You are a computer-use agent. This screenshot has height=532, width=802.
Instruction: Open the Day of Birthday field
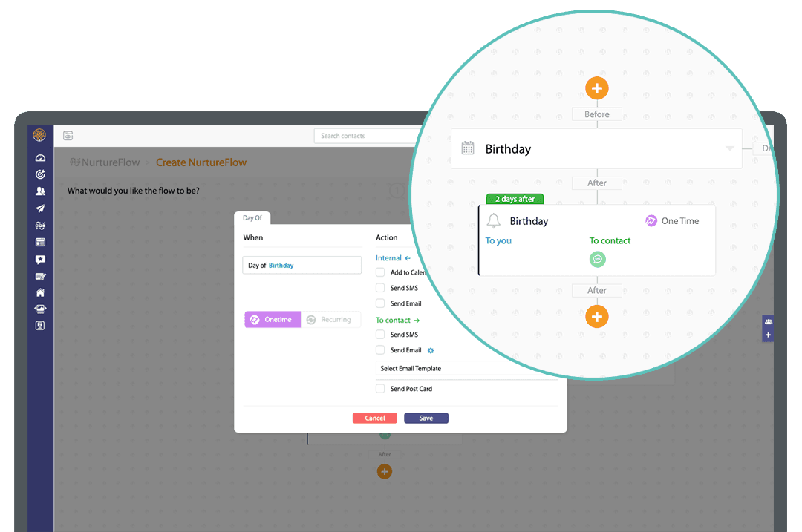pos(301,265)
